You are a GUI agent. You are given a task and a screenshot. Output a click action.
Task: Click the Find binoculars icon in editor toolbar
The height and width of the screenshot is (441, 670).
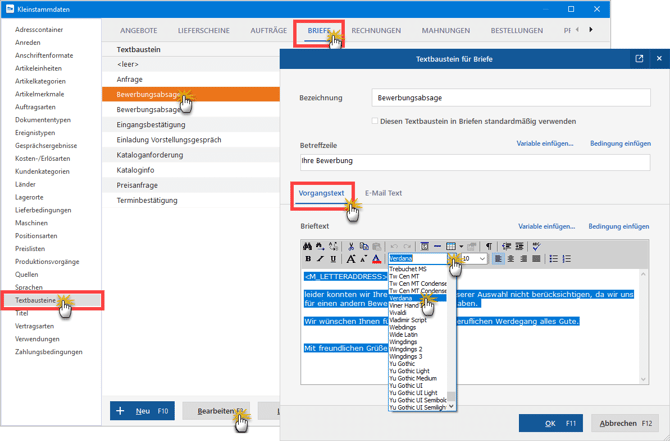(308, 246)
